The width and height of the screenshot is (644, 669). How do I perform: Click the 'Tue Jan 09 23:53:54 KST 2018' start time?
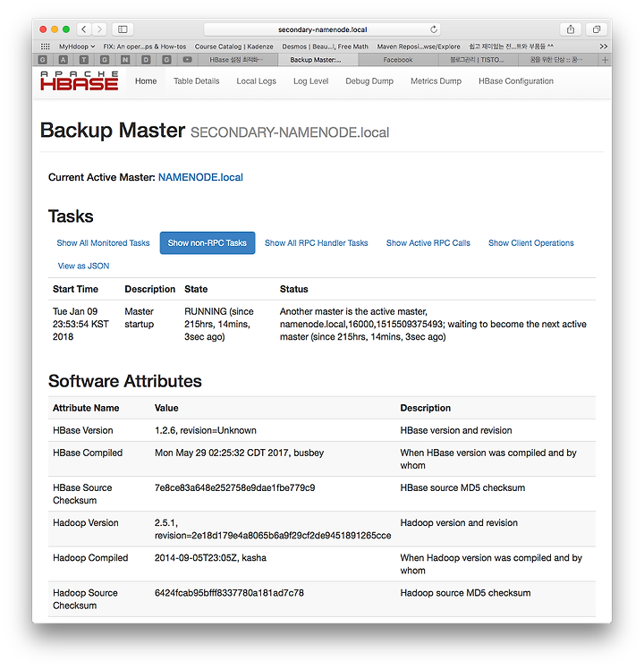tap(80, 324)
